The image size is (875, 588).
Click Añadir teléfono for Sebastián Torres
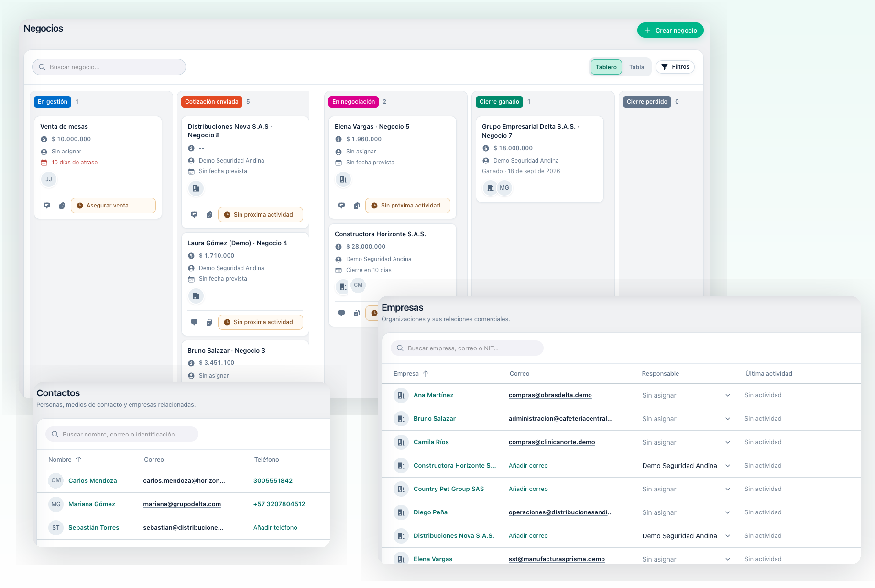click(x=275, y=528)
